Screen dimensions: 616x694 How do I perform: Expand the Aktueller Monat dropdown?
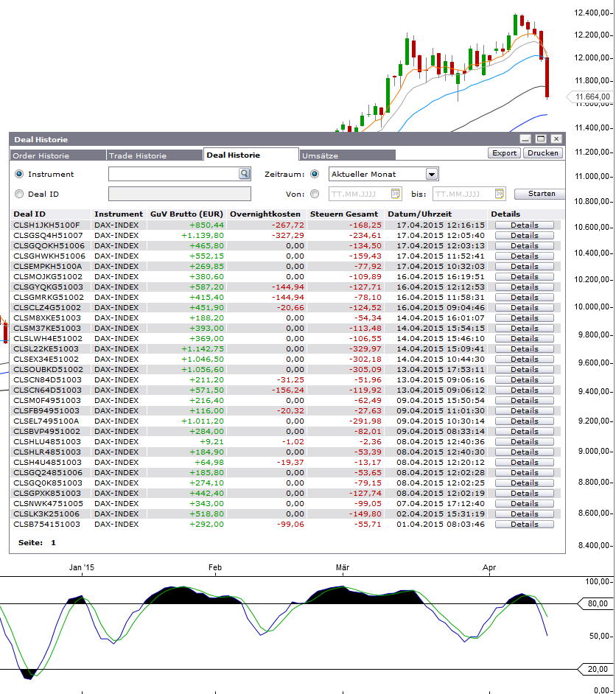(432, 174)
